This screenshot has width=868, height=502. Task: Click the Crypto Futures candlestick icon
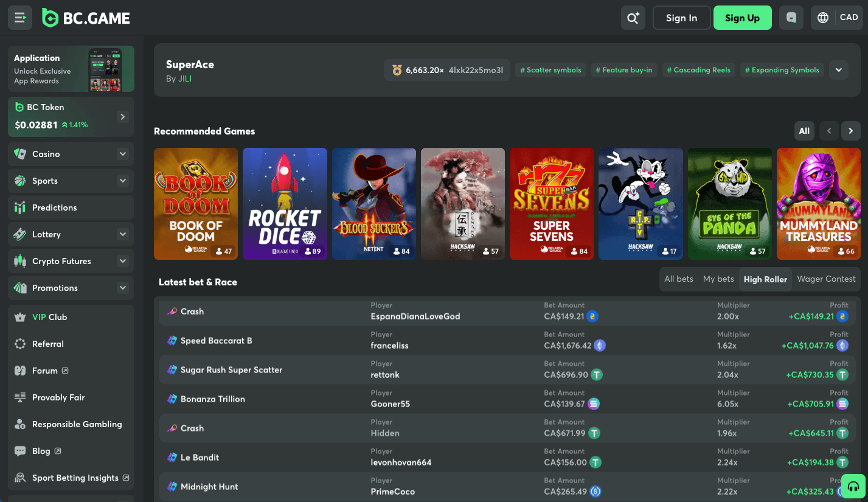(x=20, y=261)
